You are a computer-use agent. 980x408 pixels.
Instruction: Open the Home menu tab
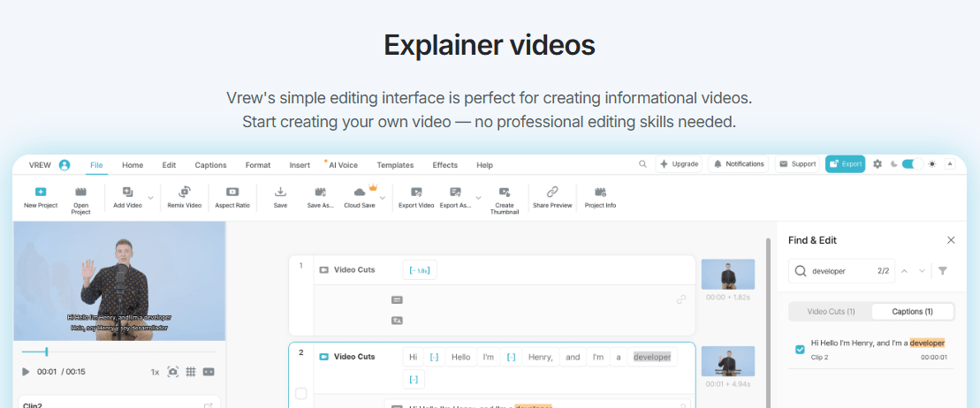(133, 165)
